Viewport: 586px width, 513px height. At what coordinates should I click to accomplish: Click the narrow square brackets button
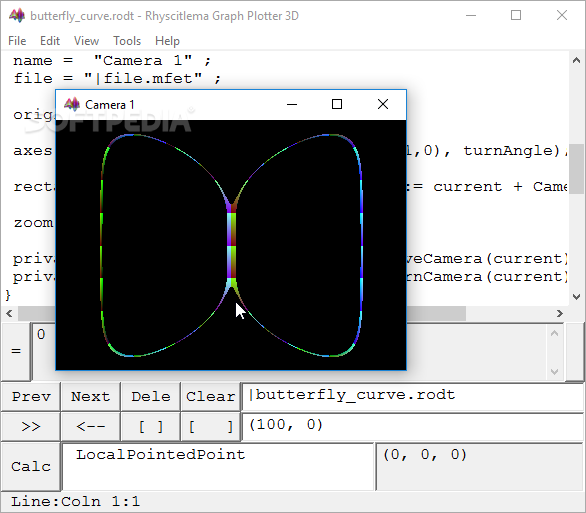[x=151, y=426]
